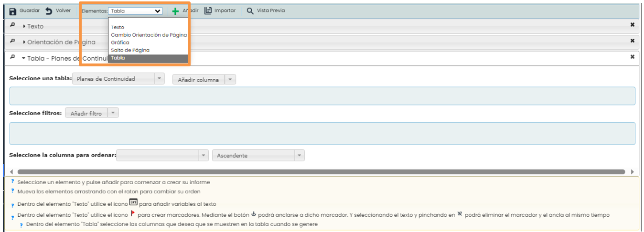
Task: Click the Volver back arrow icon
Action: pyautogui.click(x=49, y=11)
